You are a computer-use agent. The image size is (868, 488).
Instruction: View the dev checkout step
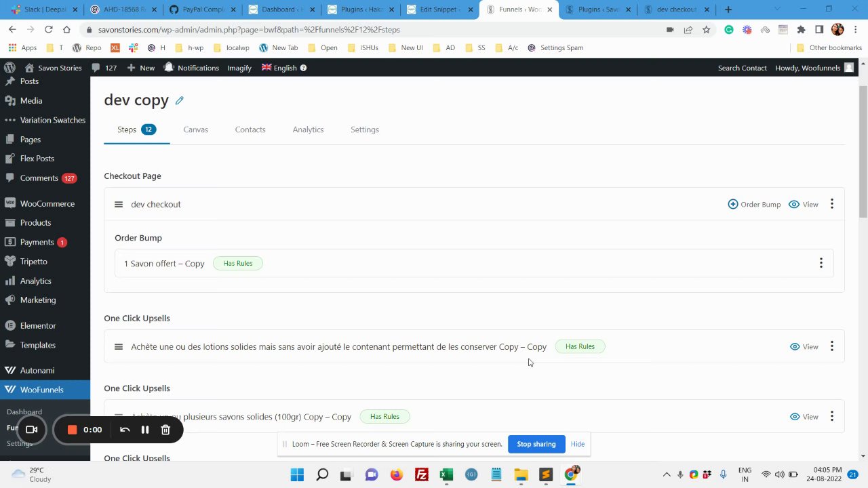coord(804,204)
